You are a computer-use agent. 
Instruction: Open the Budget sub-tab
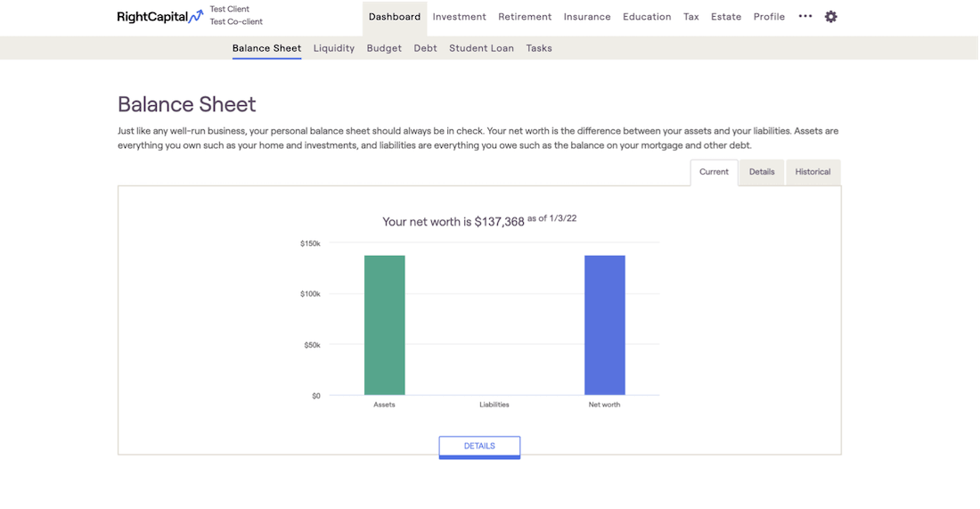tap(384, 48)
